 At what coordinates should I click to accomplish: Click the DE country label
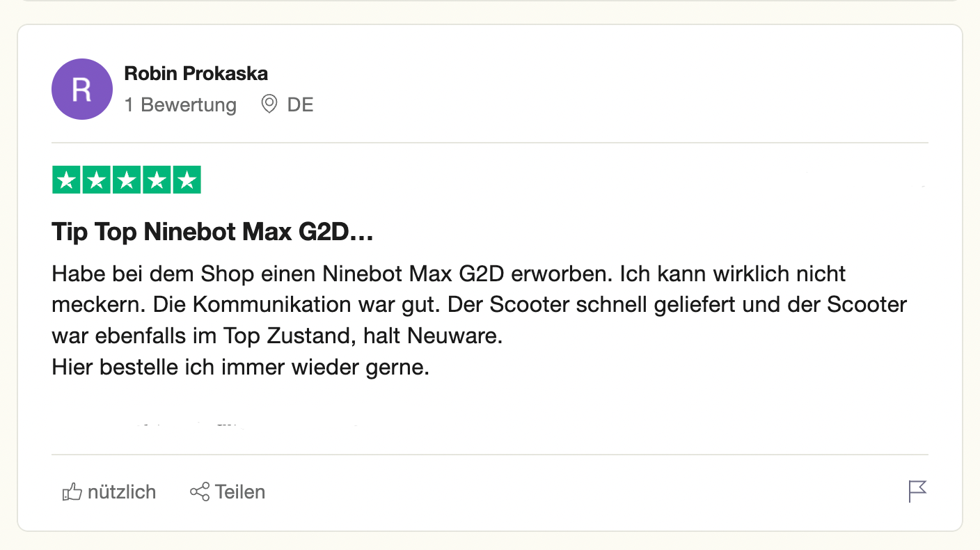click(x=300, y=105)
